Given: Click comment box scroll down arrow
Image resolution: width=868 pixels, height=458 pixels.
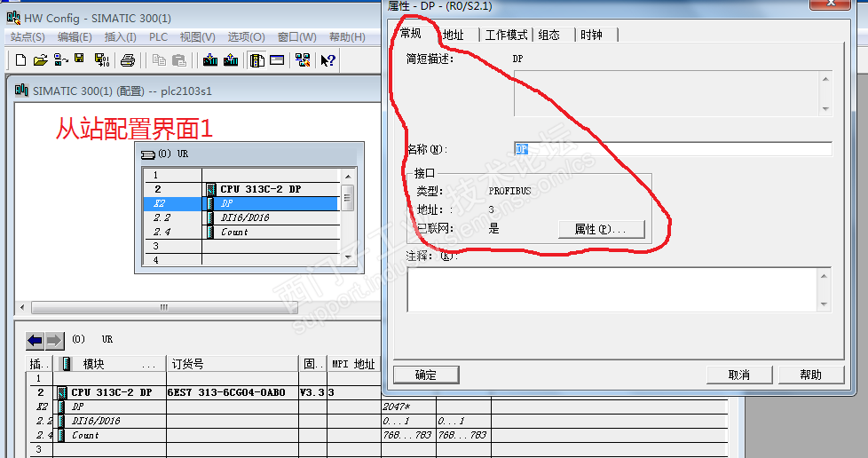Looking at the screenshot, I should pos(825,304).
